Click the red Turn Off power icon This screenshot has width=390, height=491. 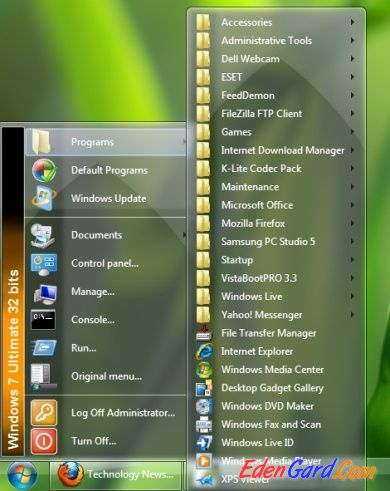point(44,441)
